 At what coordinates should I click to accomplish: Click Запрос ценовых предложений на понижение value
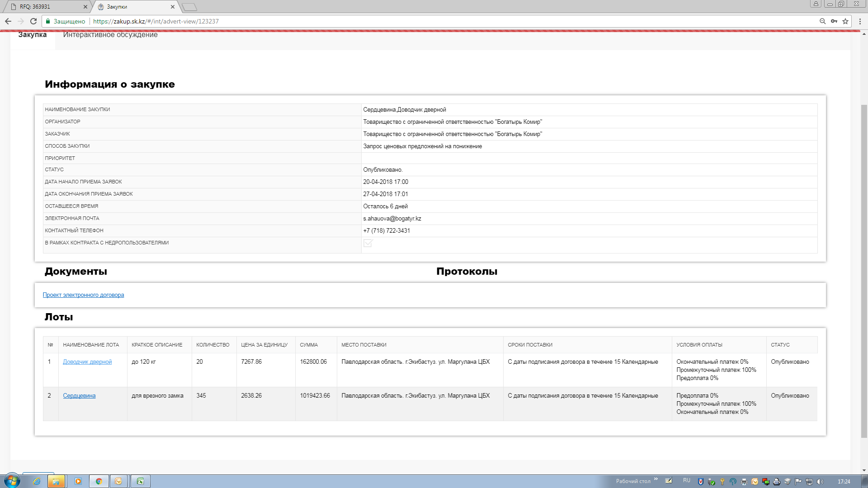(422, 146)
